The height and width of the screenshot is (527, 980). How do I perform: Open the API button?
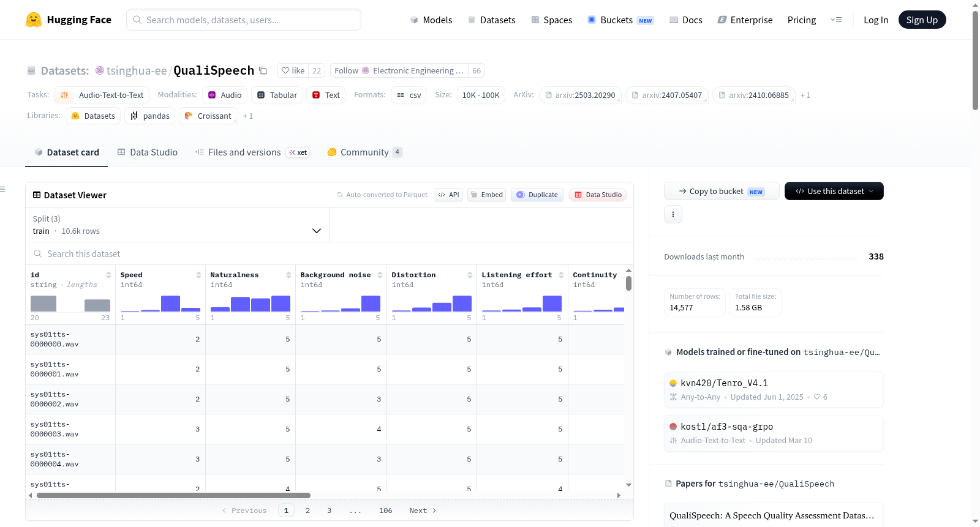point(448,195)
